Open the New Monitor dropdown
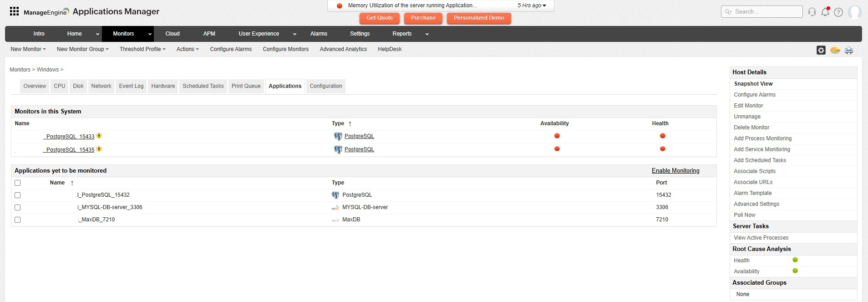Image resolution: width=868 pixels, height=302 pixels. 28,49
